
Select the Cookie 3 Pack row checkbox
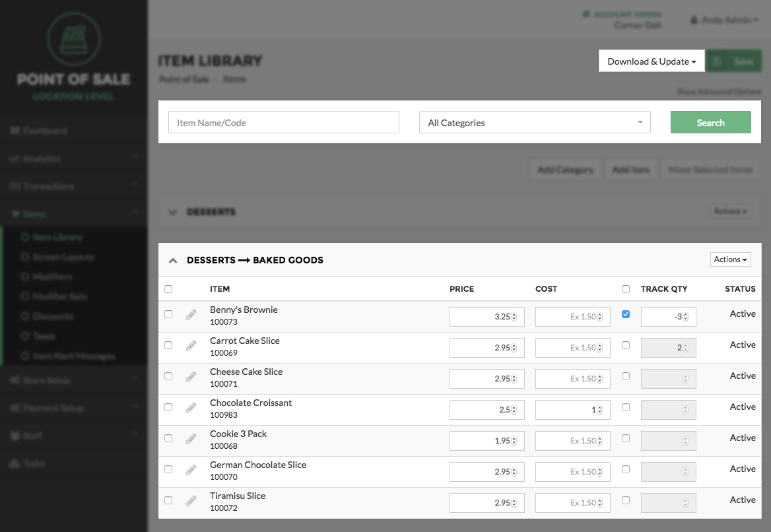[168, 438]
